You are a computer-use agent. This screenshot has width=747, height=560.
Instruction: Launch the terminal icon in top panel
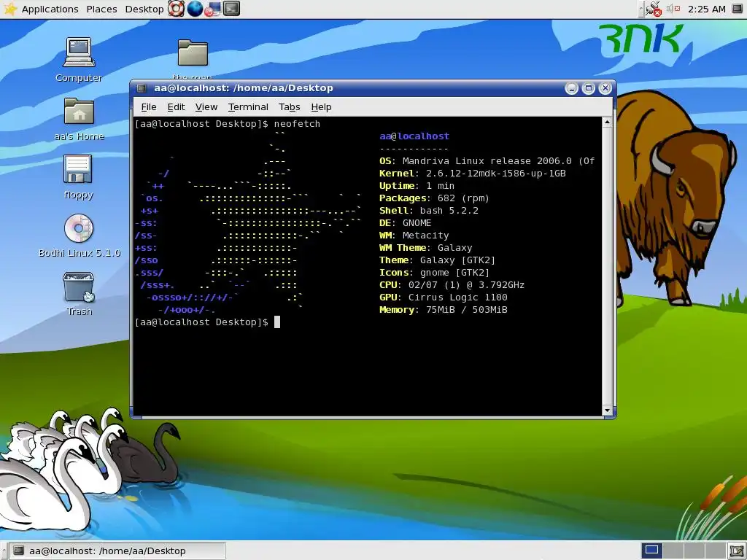click(231, 9)
